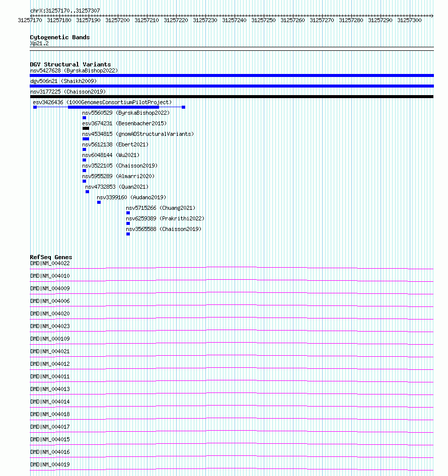Viewport: 448px width, 476px height.
Task: Open transcript DMD|NM_004006
Action: [50, 301]
